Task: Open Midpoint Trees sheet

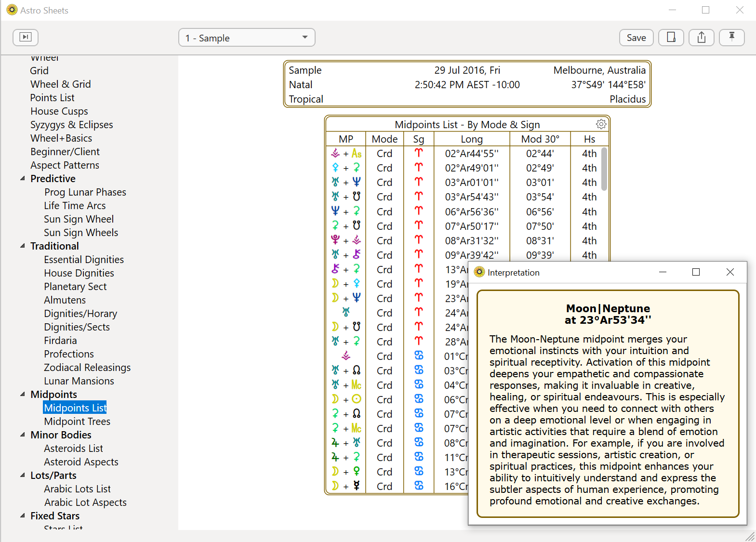Action: click(x=77, y=421)
